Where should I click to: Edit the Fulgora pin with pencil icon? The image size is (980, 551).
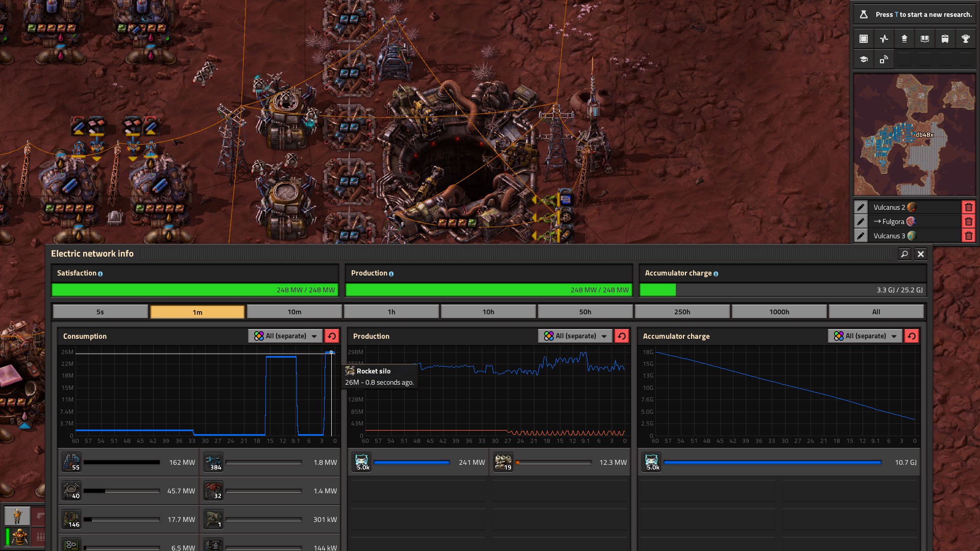point(861,221)
